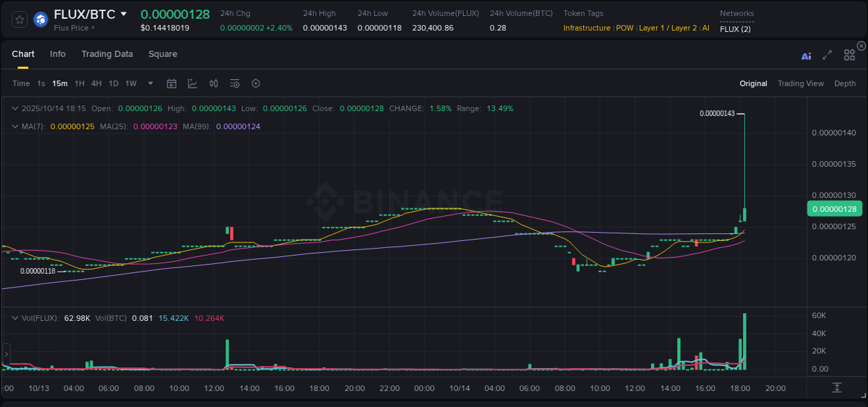Select the 1D time interval
Screen dimensions: 868x407
point(113,83)
